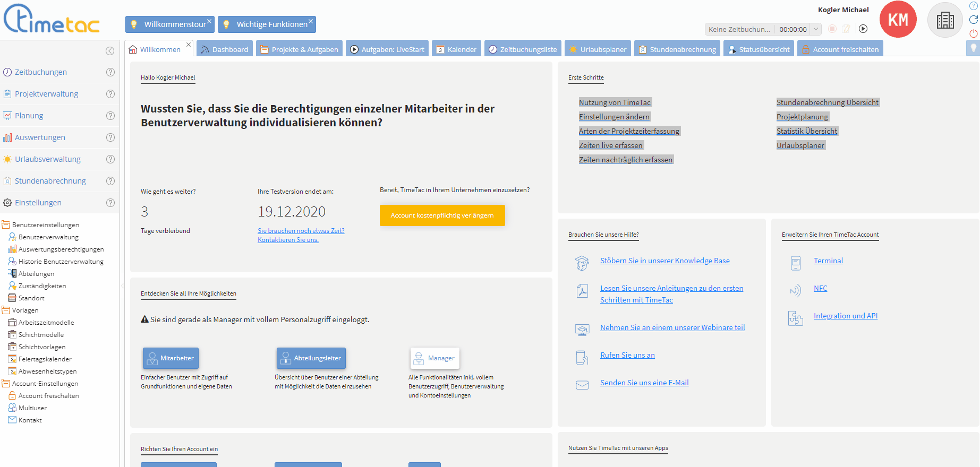Open the KM user avatar

(x=898, y=20)
